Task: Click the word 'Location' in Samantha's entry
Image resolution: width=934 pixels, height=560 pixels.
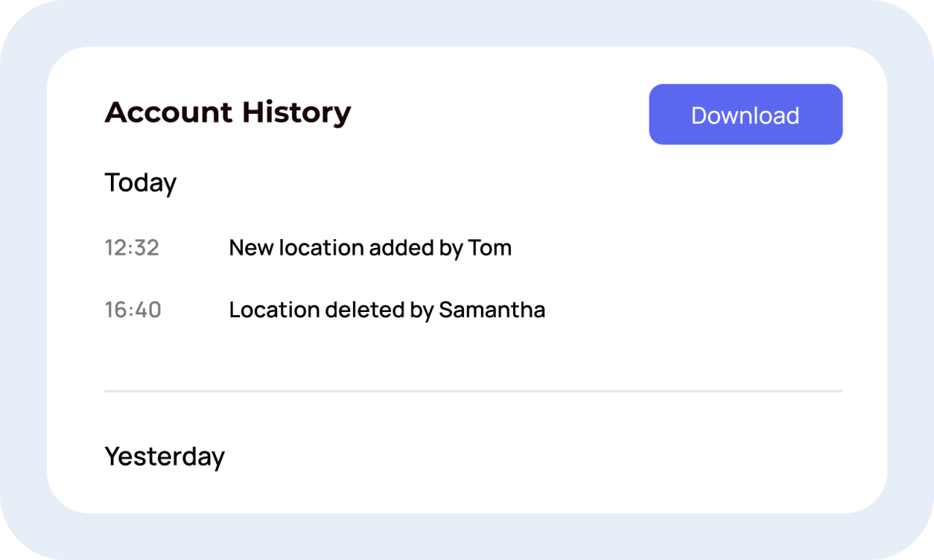Action: pyautogui.click(x=274, y=310)
